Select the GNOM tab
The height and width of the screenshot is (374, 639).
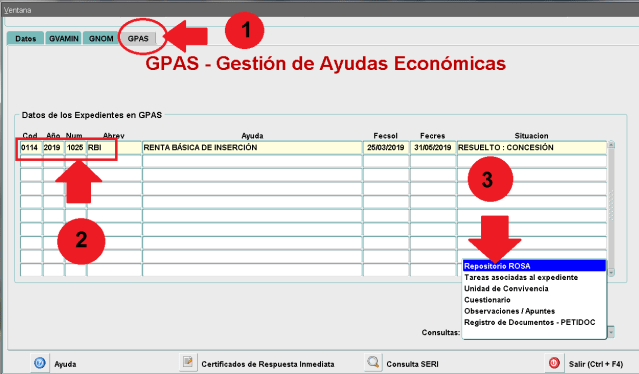(x=101, y=38)
